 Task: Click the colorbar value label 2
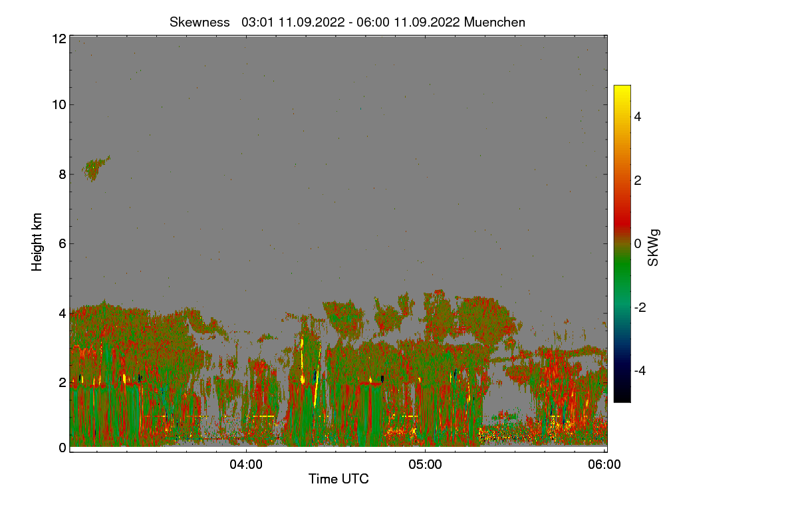(x=638, y=180)
